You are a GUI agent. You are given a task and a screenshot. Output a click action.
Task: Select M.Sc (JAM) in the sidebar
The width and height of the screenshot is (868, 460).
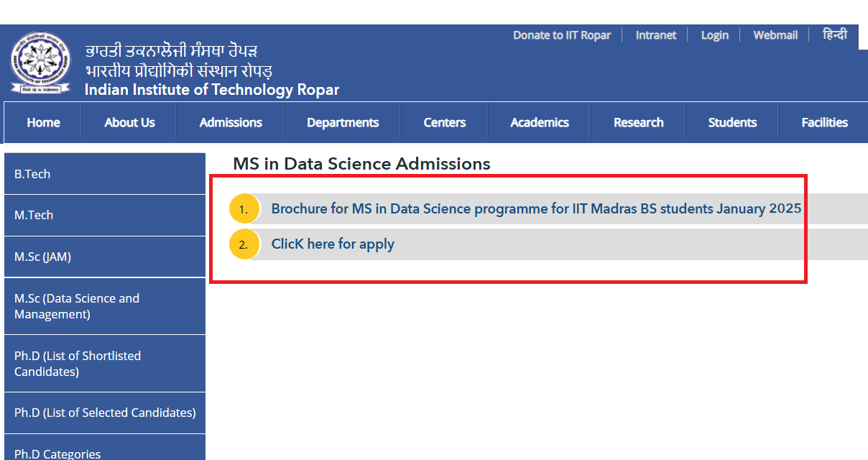coord(105,257)
